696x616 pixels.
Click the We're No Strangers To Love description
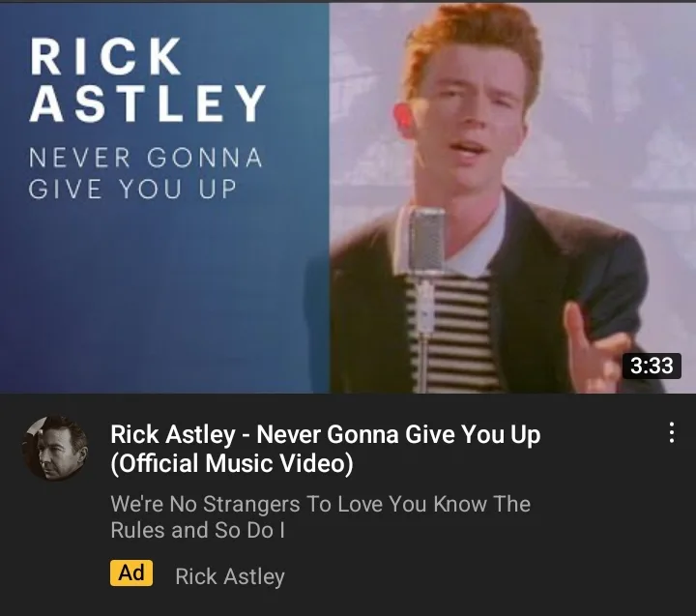tap(321, 504)
